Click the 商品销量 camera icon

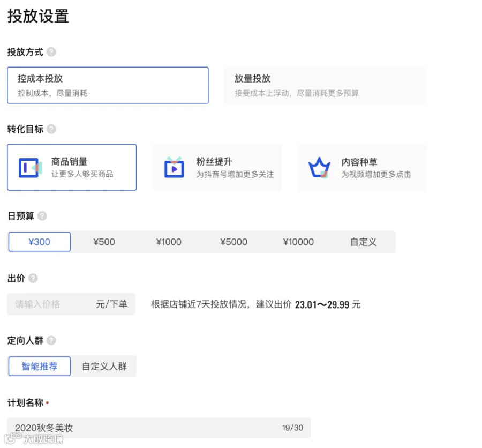pos(30,168)
